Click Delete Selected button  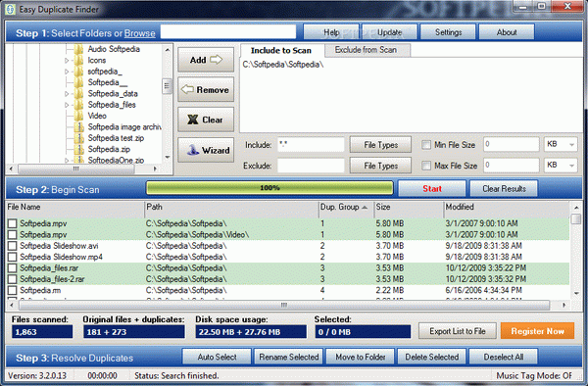tap(431, 357)
